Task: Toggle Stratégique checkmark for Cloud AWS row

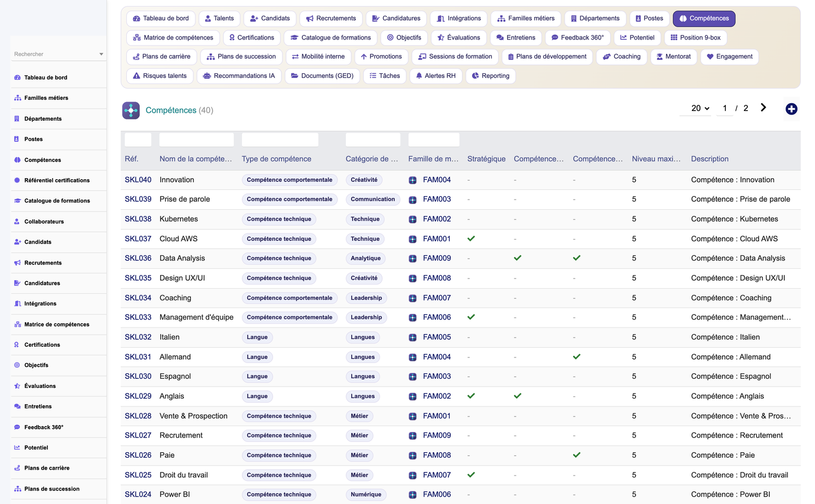Action: click(471, 238)
